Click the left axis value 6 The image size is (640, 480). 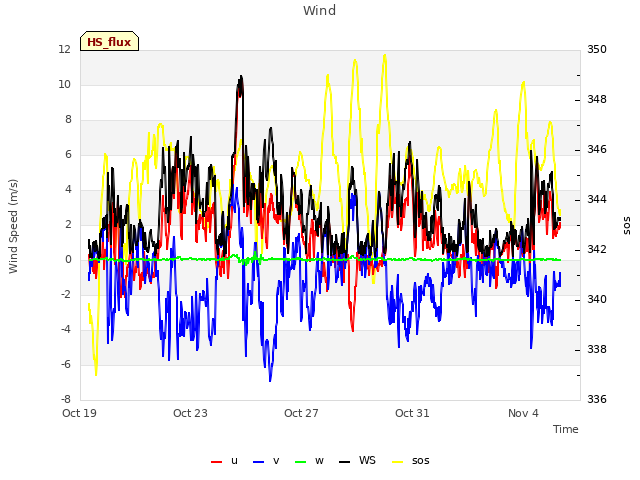(x=68, y=154)
